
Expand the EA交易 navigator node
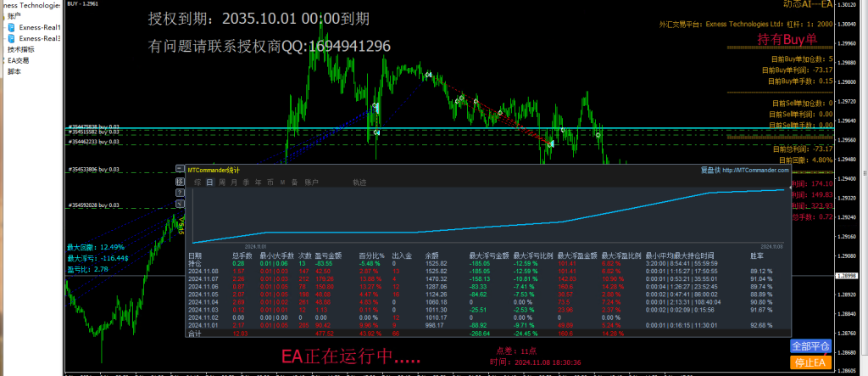click(x=18, y=60)
